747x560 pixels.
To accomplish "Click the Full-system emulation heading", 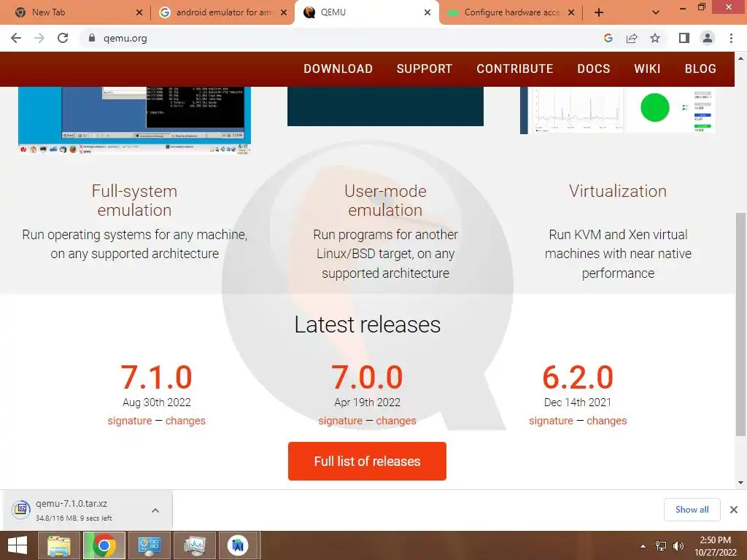I will [134, 201].
